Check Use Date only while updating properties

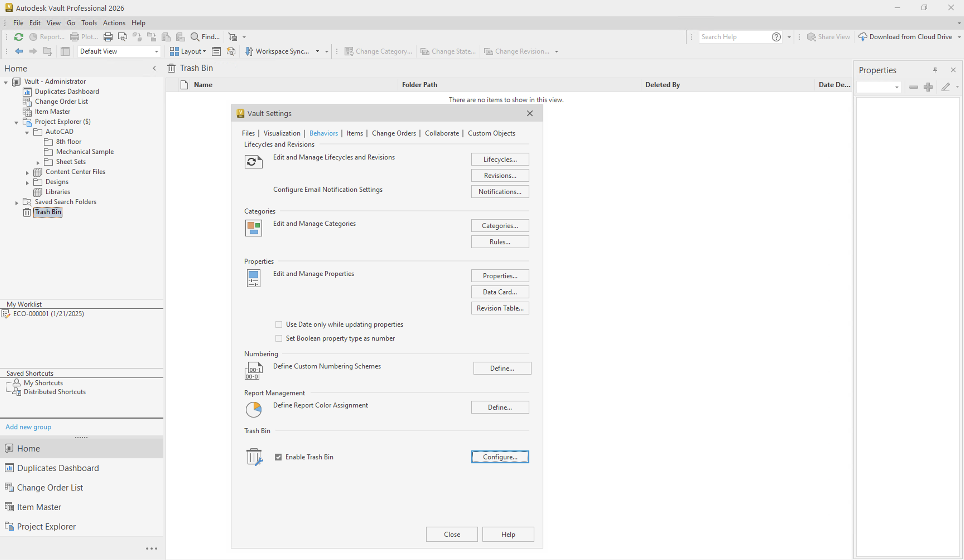pyautogui.click(x=279, y=325)
